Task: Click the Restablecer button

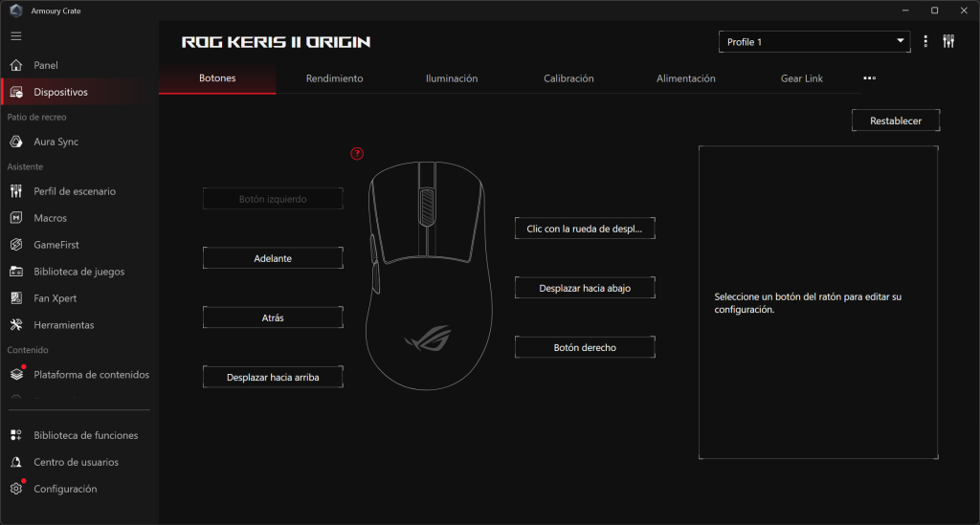Action: pyautogui.click(x=896, y=120)
